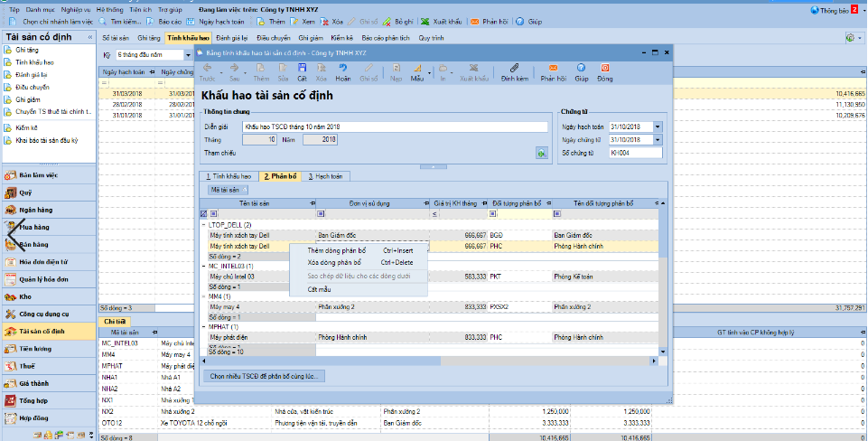Open the Thuế module in sidebar
Screen dimensions: 868x441
(48, 366)
